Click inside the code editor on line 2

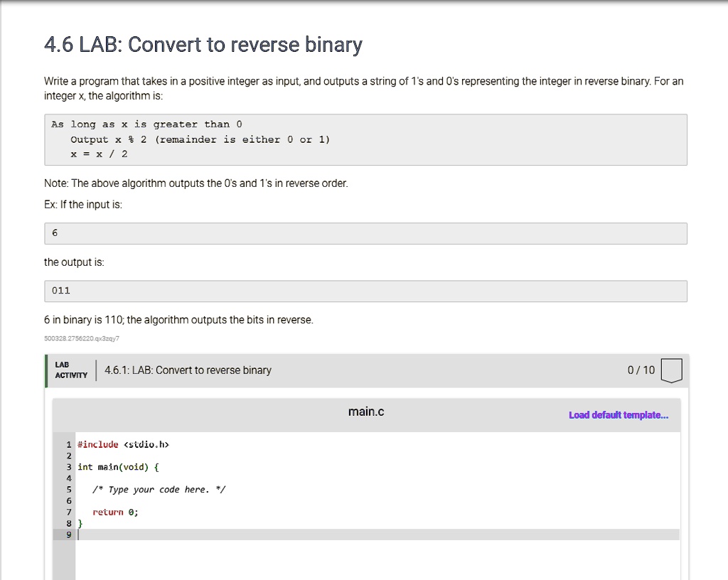[142, 456]
